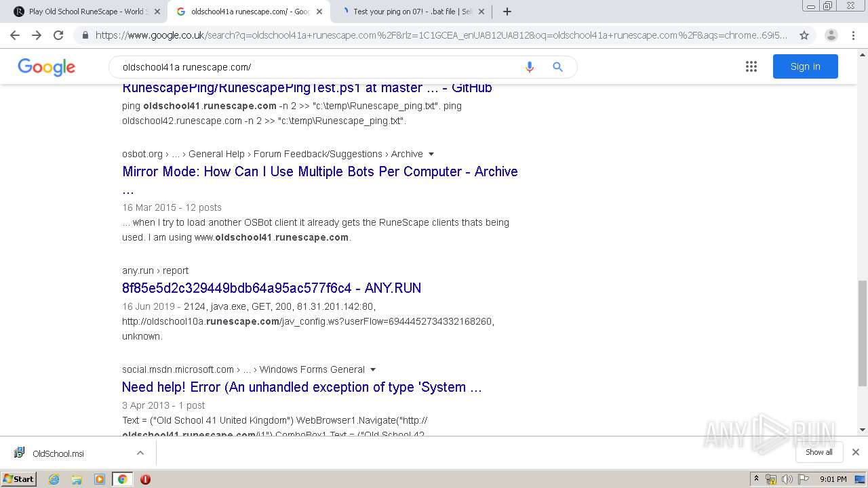Close the downloads bar
The image size is (868, 488).
(856, 452)
